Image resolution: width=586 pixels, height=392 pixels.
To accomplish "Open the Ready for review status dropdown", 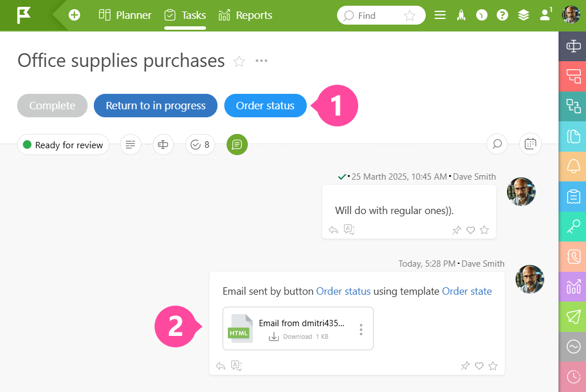I will 63,144.
